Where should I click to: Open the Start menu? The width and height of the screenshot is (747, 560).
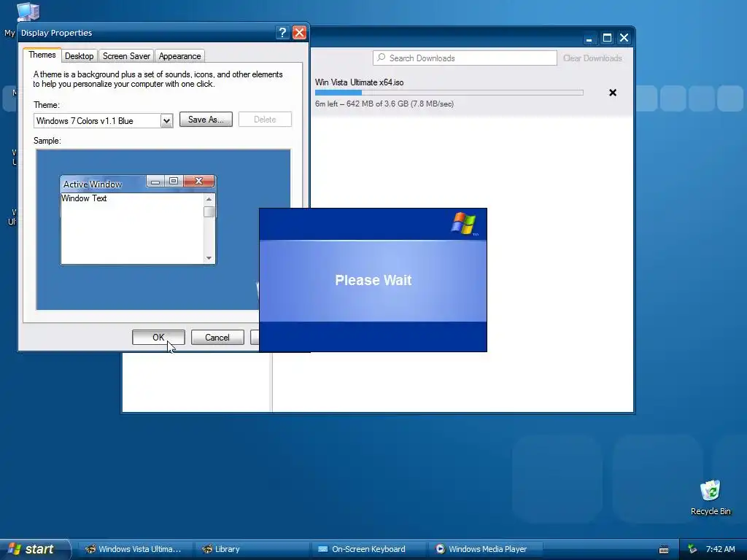pyautogui.click(x=34, y=549)
